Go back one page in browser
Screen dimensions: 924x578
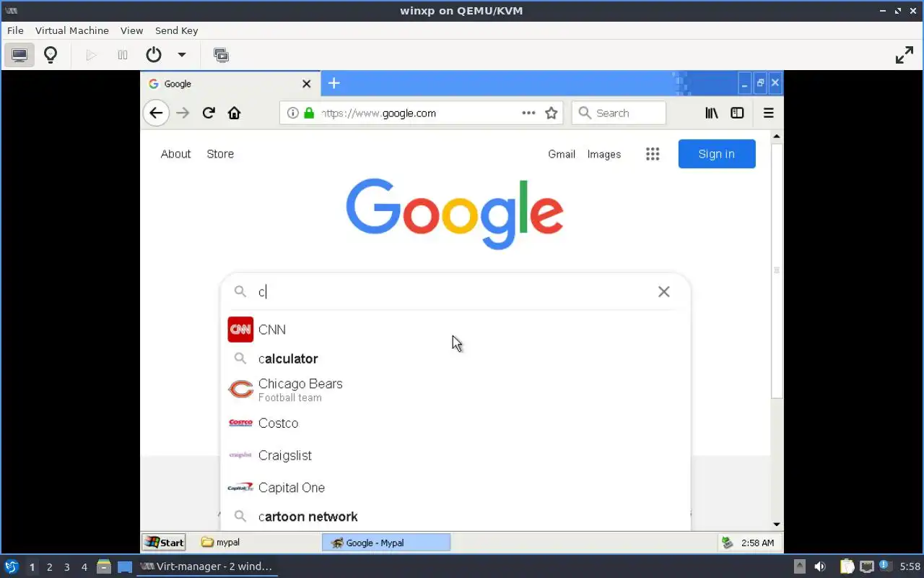(156, 113)
